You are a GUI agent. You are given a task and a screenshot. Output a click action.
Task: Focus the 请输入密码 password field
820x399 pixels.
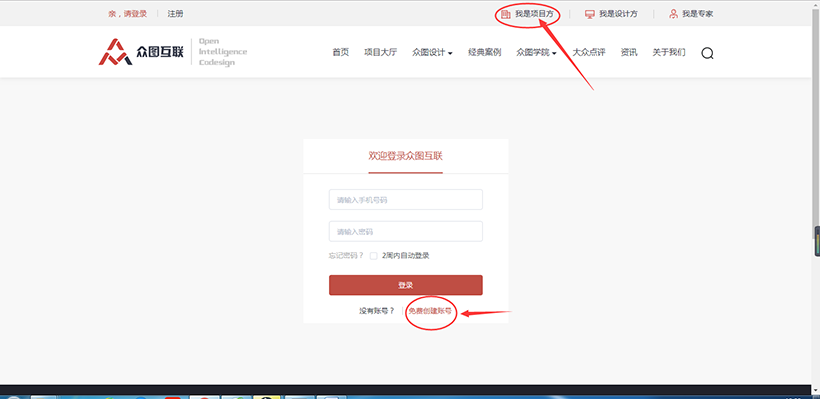tap(406, 231)
